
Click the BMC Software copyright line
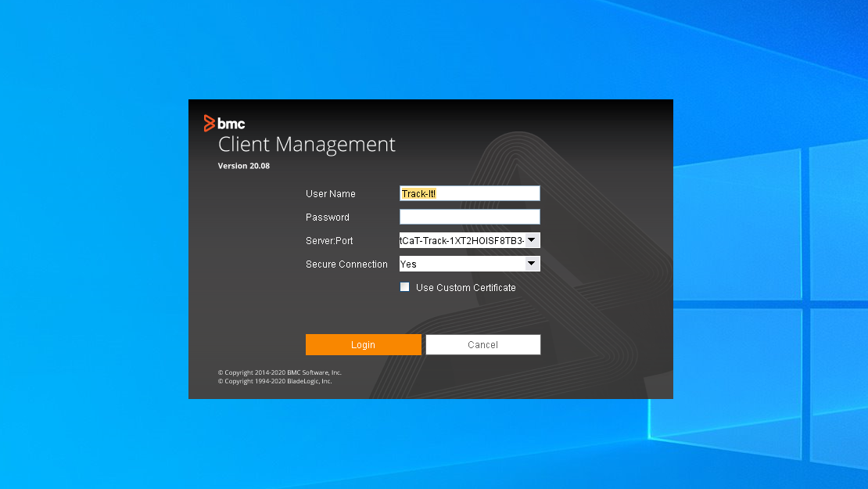279,372
